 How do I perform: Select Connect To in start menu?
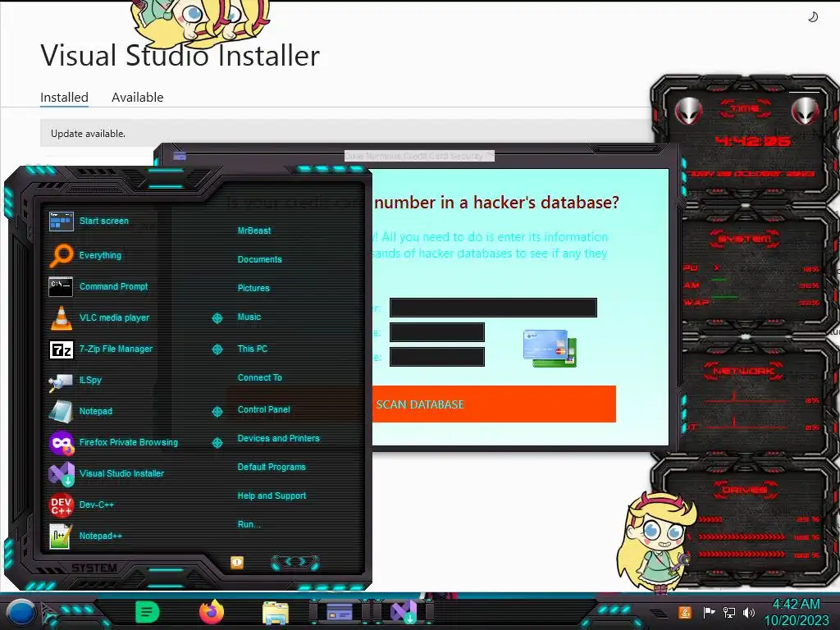[259, 377]
